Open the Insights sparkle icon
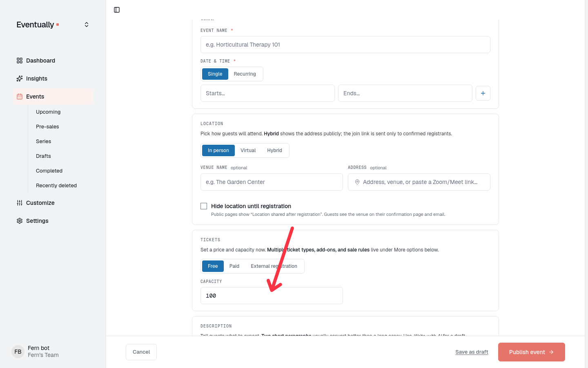Image resolution: width=588 pixels, height=368 pixels. [x=20, y=79]
